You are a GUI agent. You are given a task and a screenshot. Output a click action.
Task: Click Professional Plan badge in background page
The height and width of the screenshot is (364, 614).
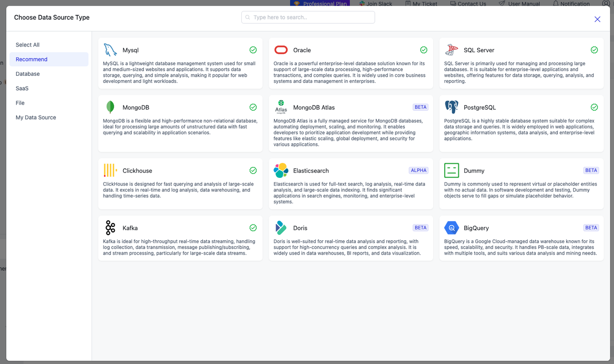tap(320, 3)
